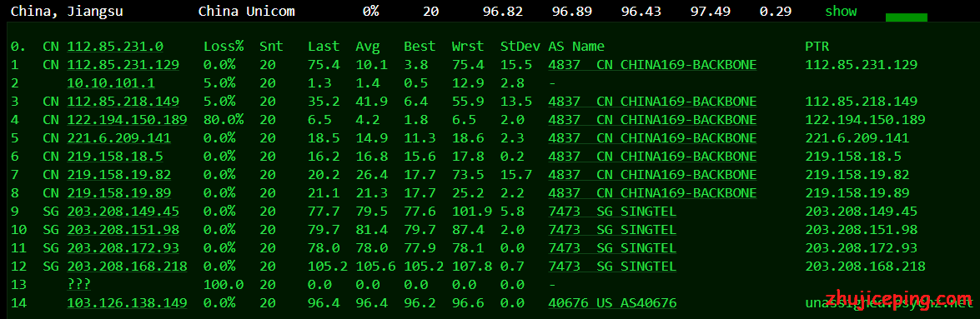Open hop 3 IP link 112.85.218.149
Viewport: 980px width, 319px height.
[x=123, y=101]
